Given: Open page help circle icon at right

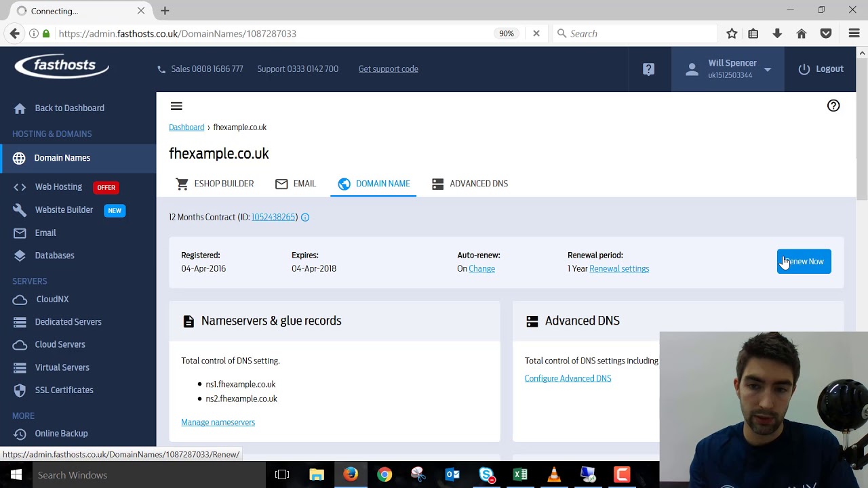Looking at the screenshot, I should click(833, 106).
